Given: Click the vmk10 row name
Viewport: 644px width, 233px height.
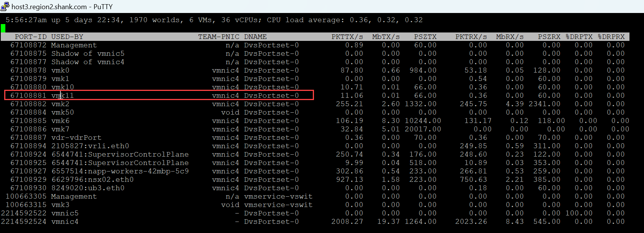Looking at the screenshot, I should 63,87.
